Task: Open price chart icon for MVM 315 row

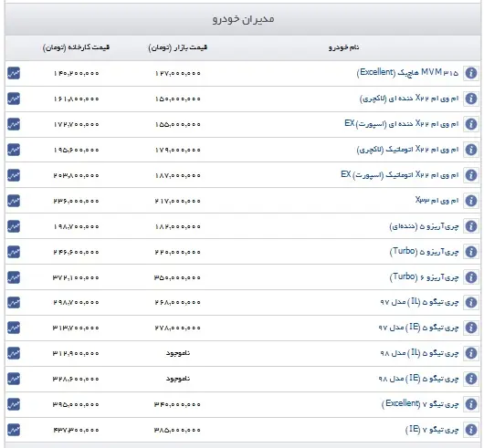Action: point(14,73)
